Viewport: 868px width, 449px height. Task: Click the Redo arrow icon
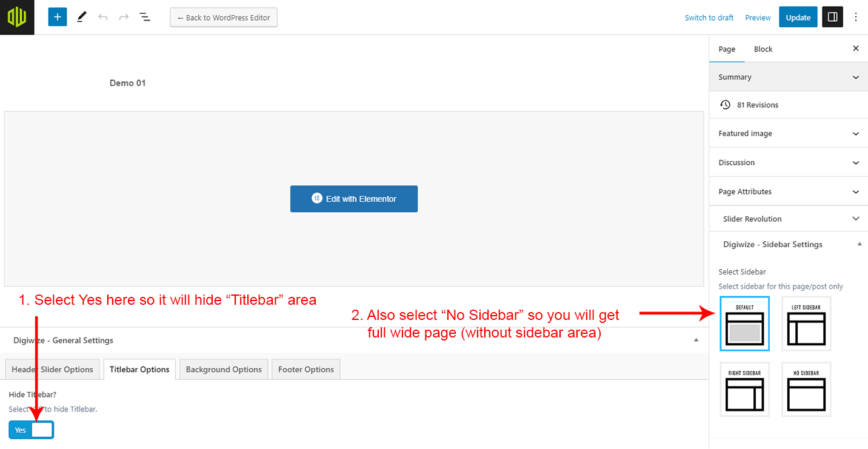(x=124, y=17)
